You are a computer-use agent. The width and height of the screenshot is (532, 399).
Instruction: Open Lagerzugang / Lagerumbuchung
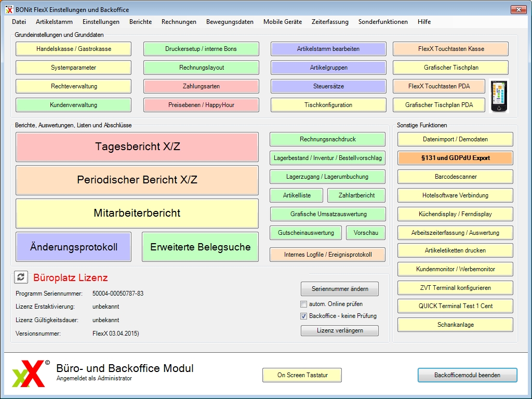328,177
